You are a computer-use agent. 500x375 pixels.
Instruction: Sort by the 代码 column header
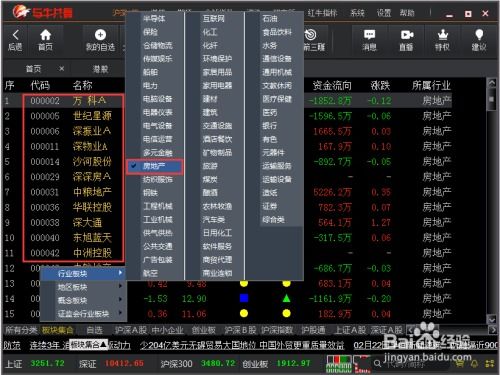[40, 85]
